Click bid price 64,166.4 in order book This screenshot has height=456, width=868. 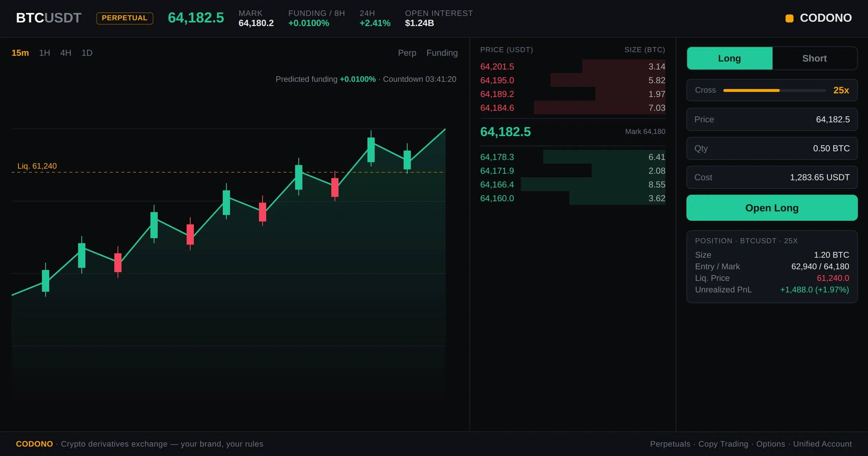pyautogui.click(x=497, y=185)
